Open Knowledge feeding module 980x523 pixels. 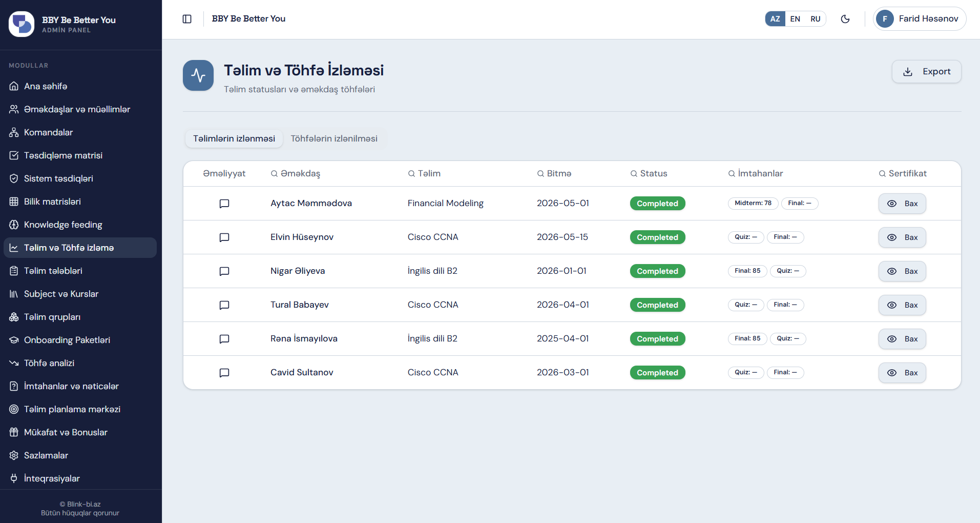(x=80, y=225)
